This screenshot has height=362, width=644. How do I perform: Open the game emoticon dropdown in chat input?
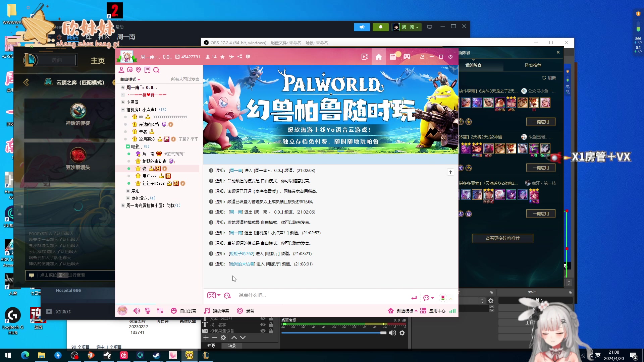click(x=214, y=295)
